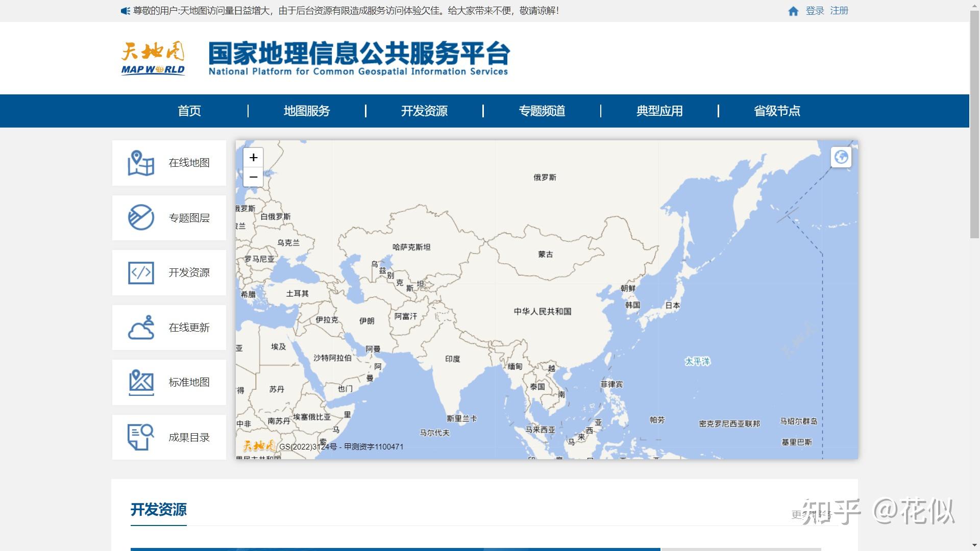The height and width of the screenshot is (551, 980).
Task: Open the 地图服务 navigation menu
Action: click(x=307, y=111)
